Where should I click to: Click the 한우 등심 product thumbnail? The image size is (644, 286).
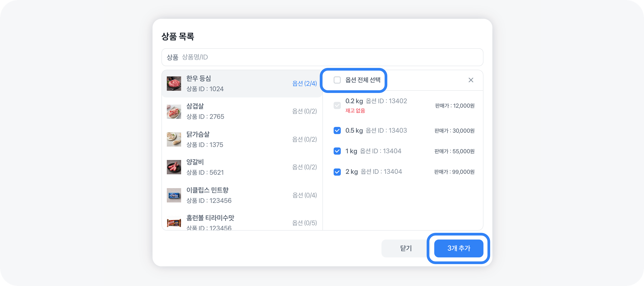point(174,83)
